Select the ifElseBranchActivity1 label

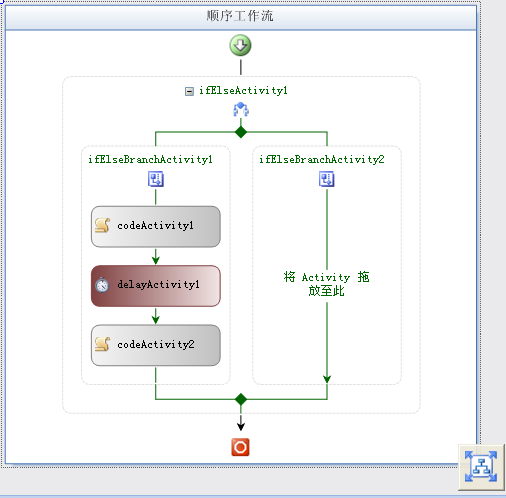(x=150, y=160)
